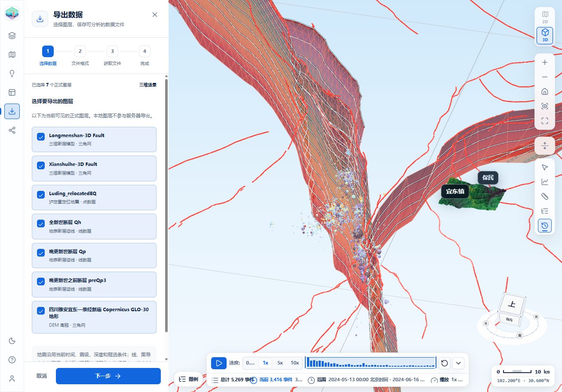Close the 导出数据 panel
Screen dimensions: 562x392
(x=155, y=15)
